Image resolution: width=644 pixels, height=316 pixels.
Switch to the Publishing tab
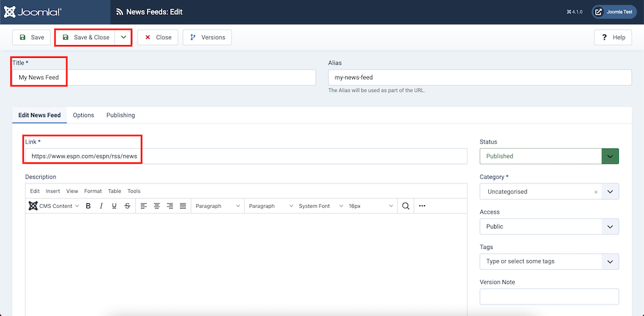(121, 115)
